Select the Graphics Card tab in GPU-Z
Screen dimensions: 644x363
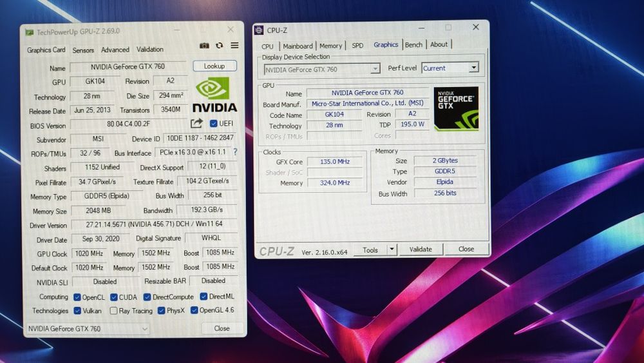[x=46, y=50]
